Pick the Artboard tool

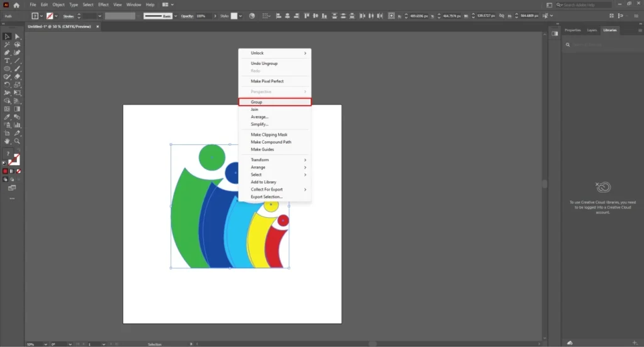tap(7, 134)
